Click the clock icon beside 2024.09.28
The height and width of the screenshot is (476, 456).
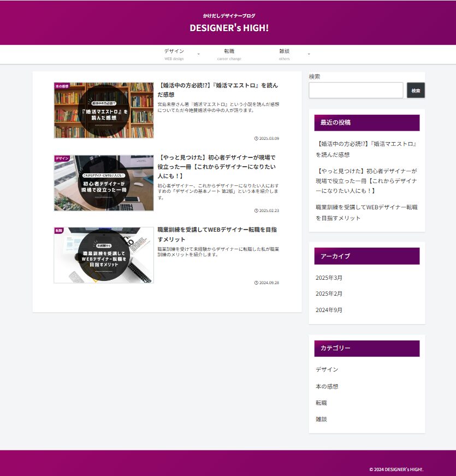[x=256, y=283]
